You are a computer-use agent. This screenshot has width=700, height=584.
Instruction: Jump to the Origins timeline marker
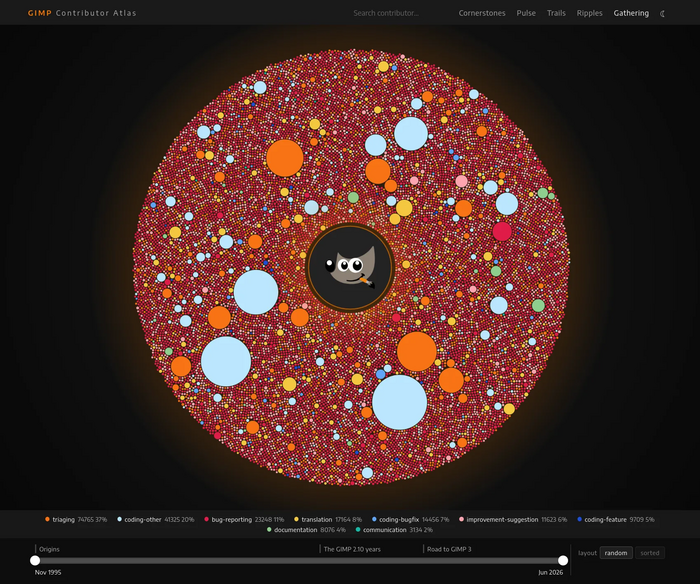click(x=49, y=549)
